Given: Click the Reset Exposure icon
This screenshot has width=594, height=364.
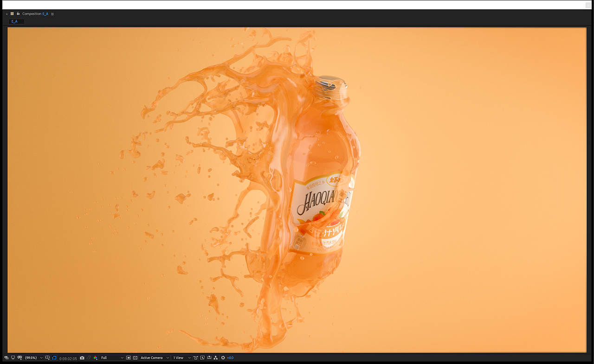Looking at the screenshot, I should pyautogui.click(x=223, y=358).
